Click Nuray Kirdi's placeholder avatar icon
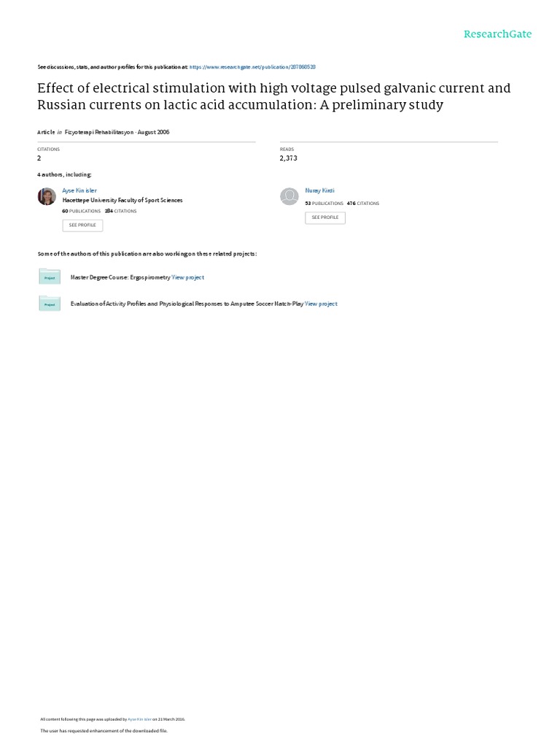The width and height of the screenshot is (560, 747). pyautogui.click(x=289, y=196)
